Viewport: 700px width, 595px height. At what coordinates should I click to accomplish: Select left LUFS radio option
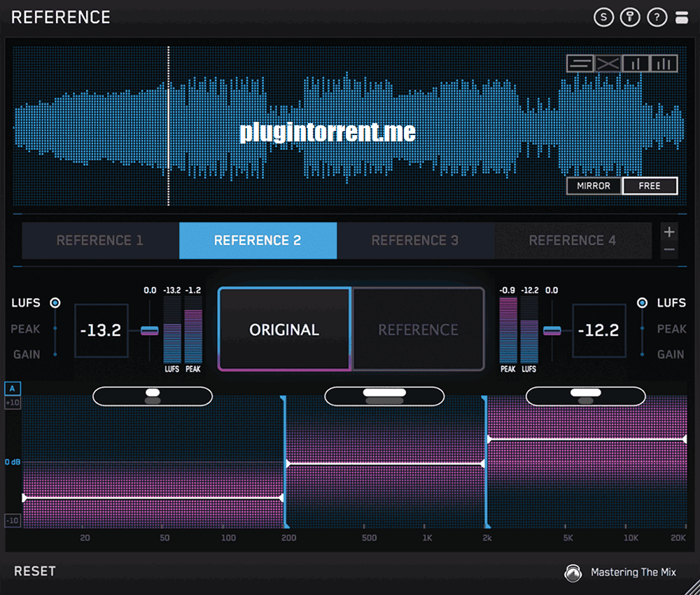click(55, 302)
